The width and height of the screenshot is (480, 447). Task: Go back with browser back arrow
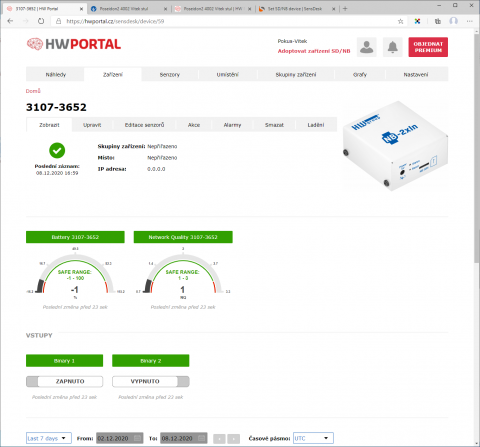pyautogui.click(x=10, y=21)
